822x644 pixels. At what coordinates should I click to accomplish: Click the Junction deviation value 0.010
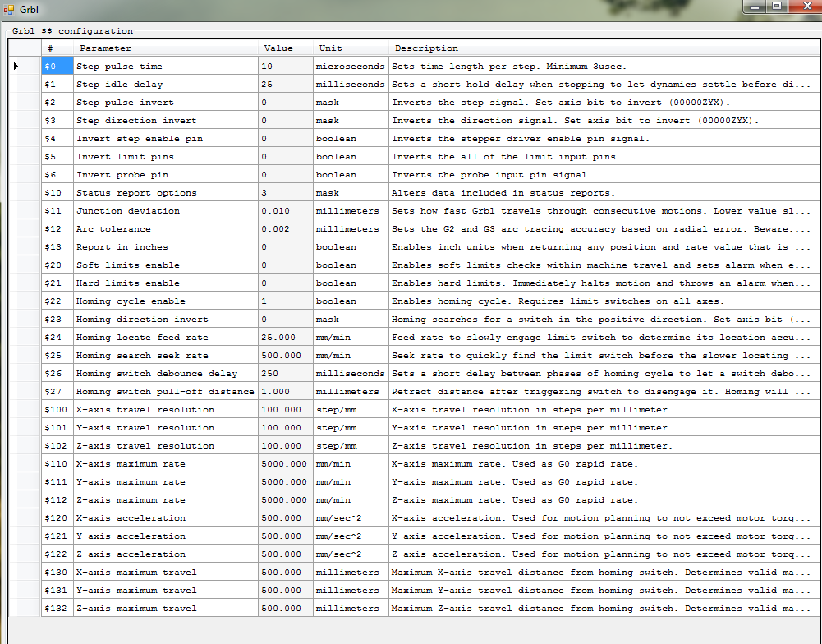(x=285, y=211)
